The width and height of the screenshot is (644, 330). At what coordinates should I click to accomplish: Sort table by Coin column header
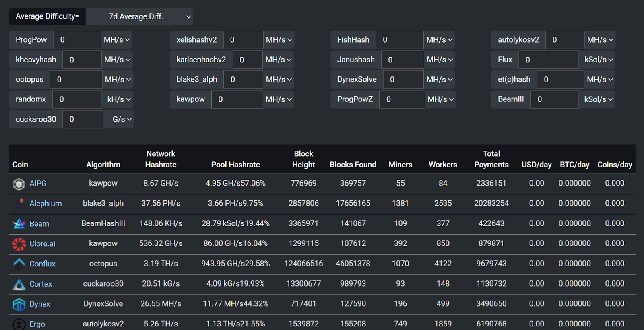[x=20, y=165]
